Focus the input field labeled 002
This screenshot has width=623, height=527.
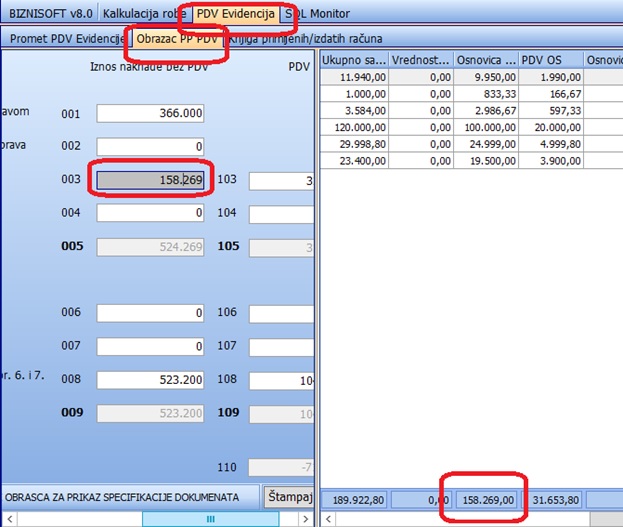152,146
